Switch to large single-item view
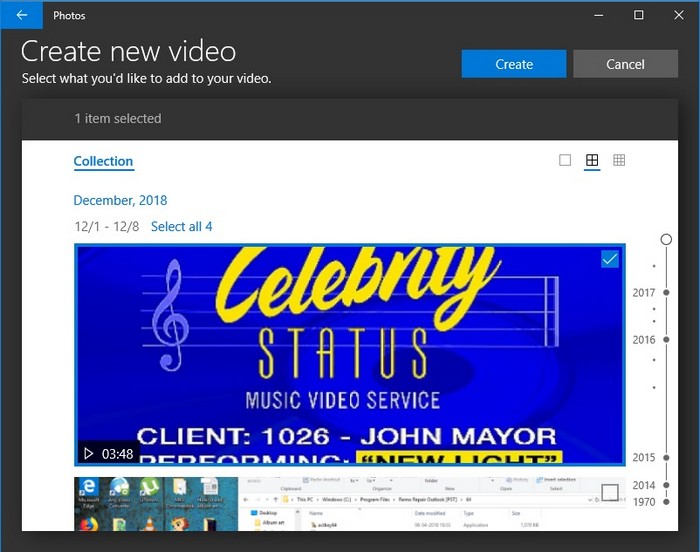The image size is (700, 552). coord(565,160)
